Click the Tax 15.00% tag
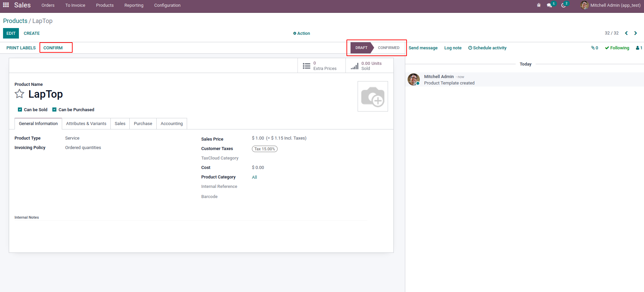Image resolution: width=644 pixels, height=292 pixels. coord(265,149)
